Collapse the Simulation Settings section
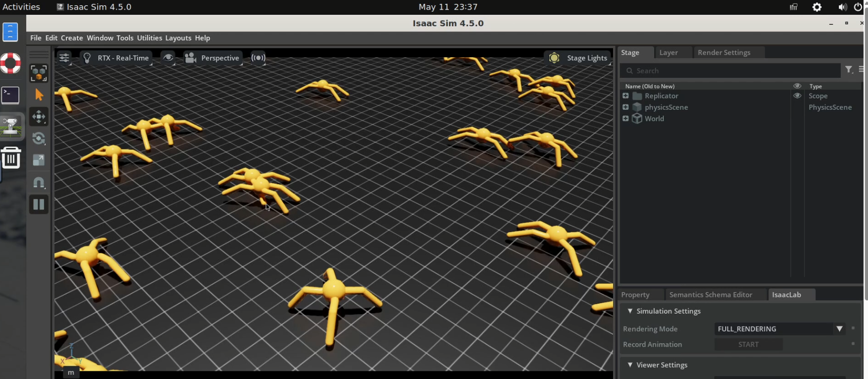Image resolution: width=868 pixels, height=379 pixels. [630, 311]
